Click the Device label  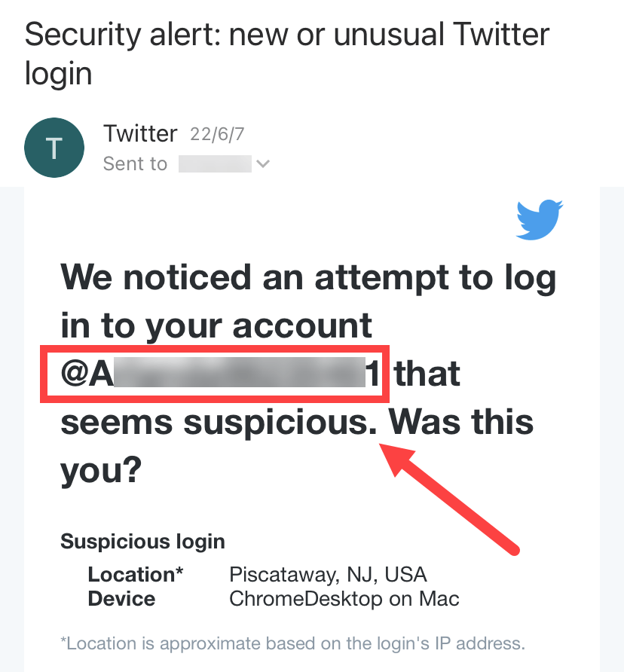(121, 599)
